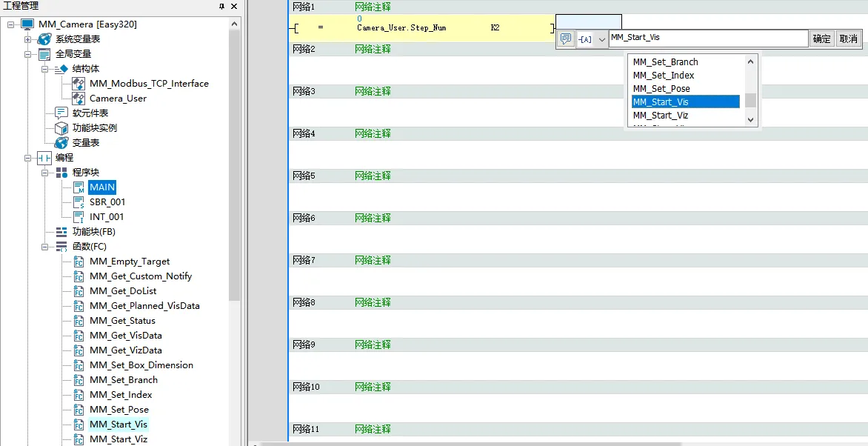
Task: Click the 系统变量表 globe icon
Action: pos(45,39)
